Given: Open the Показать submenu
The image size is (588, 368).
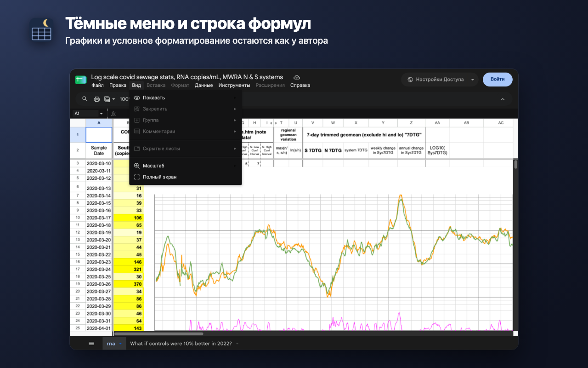Looking at the screenshot, I should [x=186, y=98].
